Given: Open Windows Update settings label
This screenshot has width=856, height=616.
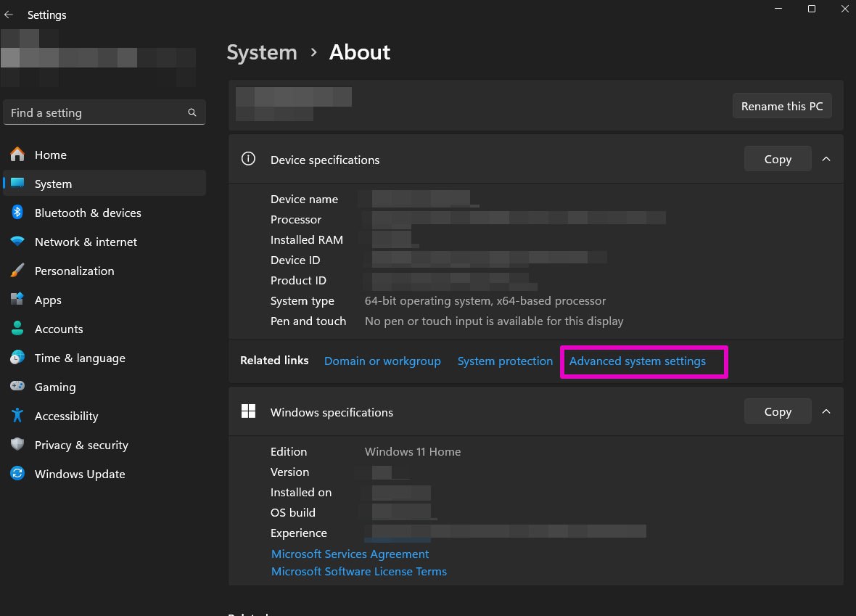Looking at the screenshot, I should (x=80, y=474).
